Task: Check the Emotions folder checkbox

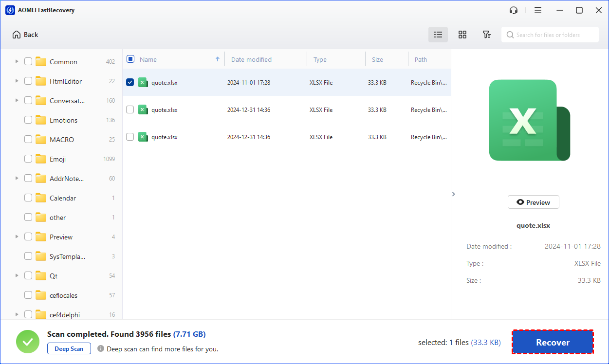Action: (28, 120)
